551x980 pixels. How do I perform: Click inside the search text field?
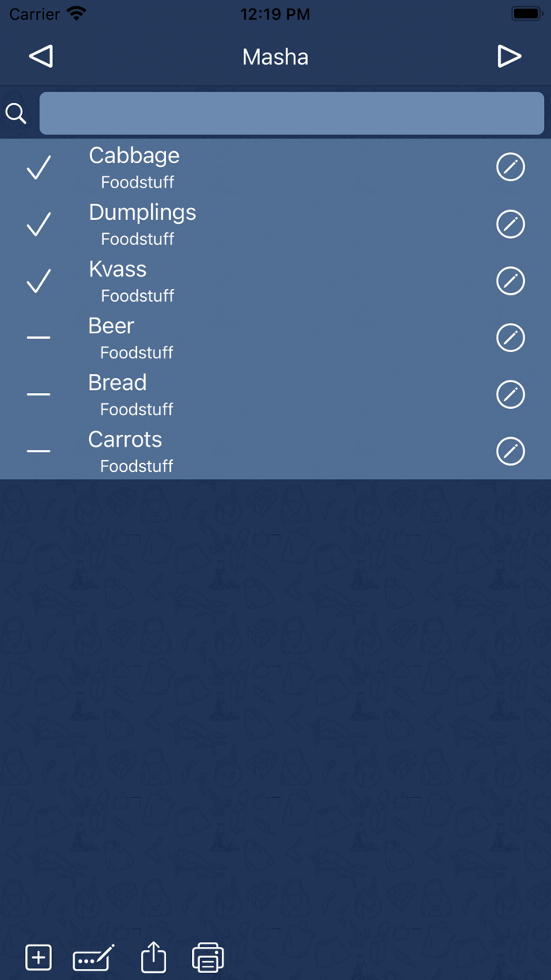coord(291,113)
